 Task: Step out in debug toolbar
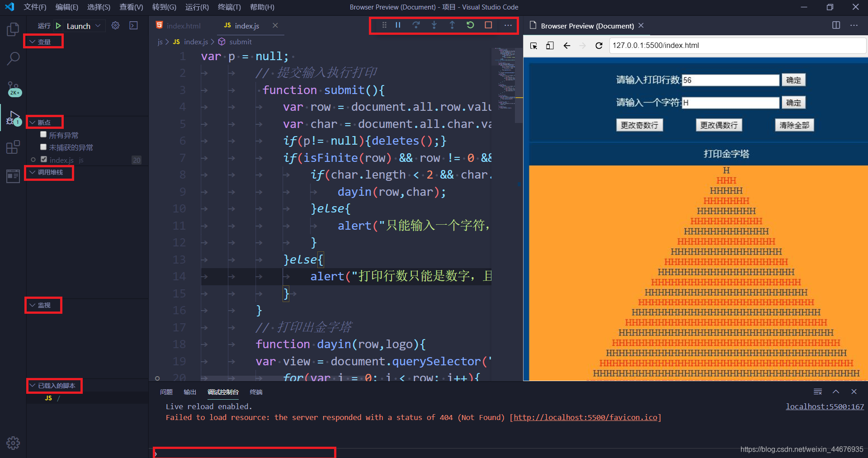click(x=452, y=25)
